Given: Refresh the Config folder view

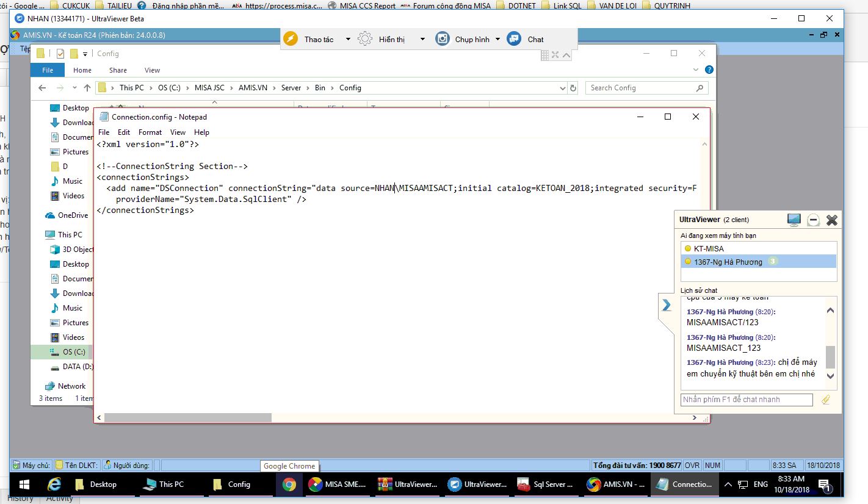Looking at the screenshot, I should pos(573,88).
